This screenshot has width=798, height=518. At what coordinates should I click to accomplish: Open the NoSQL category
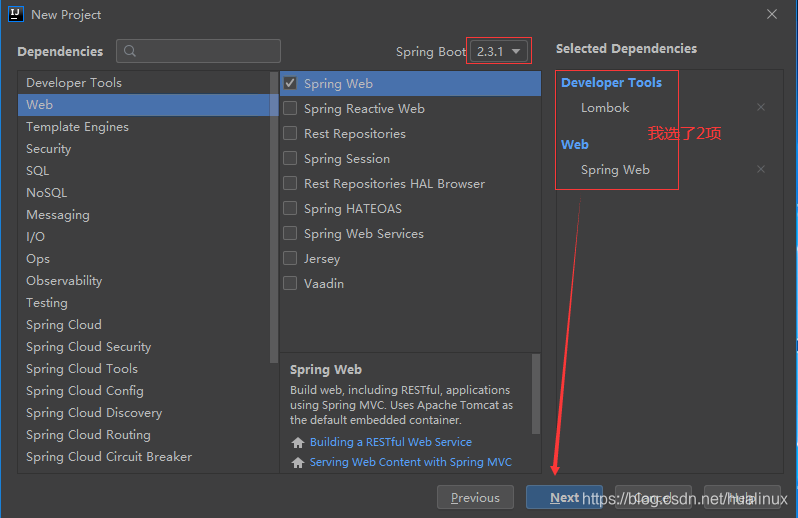(144, 192)
